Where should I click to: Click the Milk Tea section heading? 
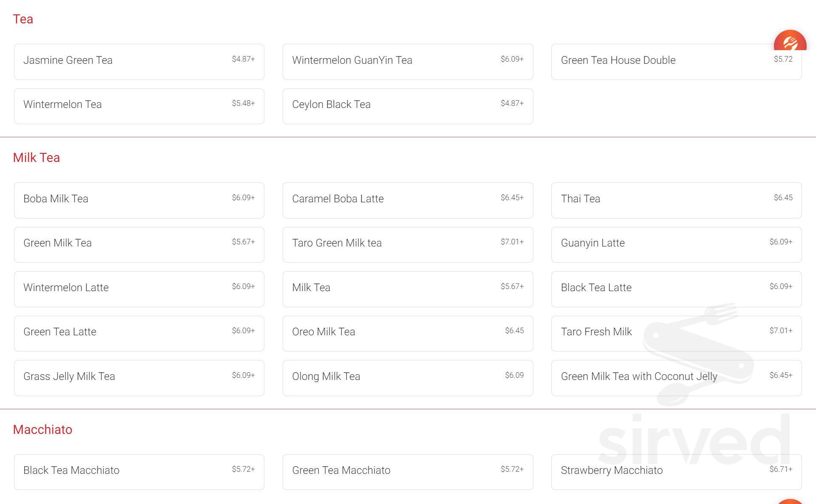pos(37,158)
